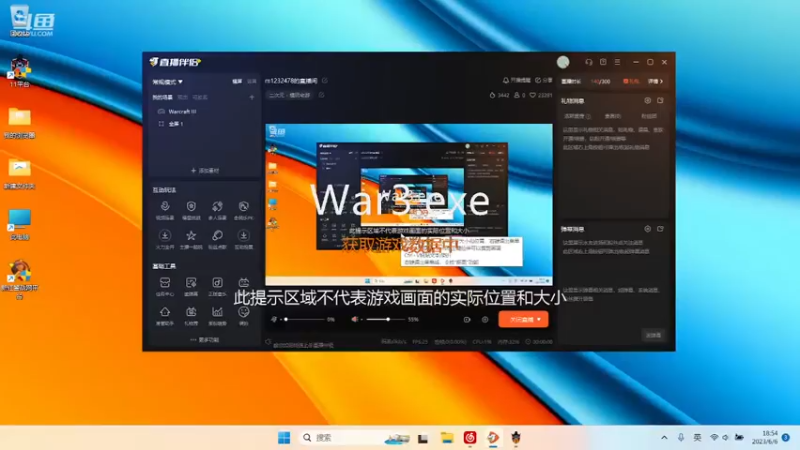Open the 11平台 desktop shortcut
This screenshot has width=800, height=450.
(19, 71)
